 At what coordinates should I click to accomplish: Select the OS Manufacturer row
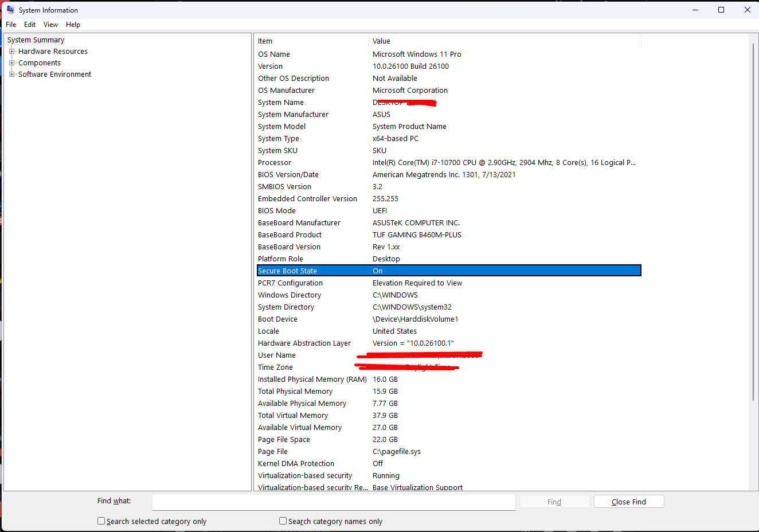[449, 90]
